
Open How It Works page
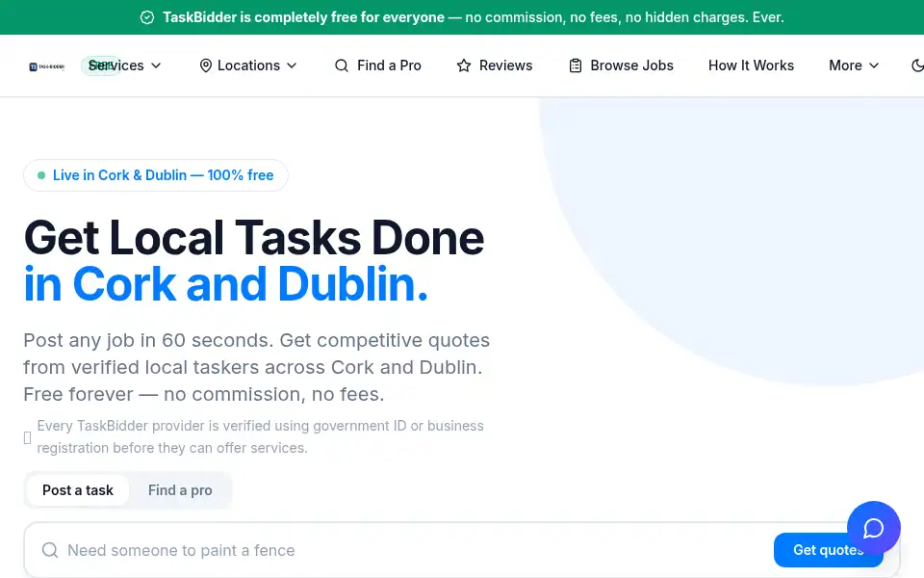[751, 66]
